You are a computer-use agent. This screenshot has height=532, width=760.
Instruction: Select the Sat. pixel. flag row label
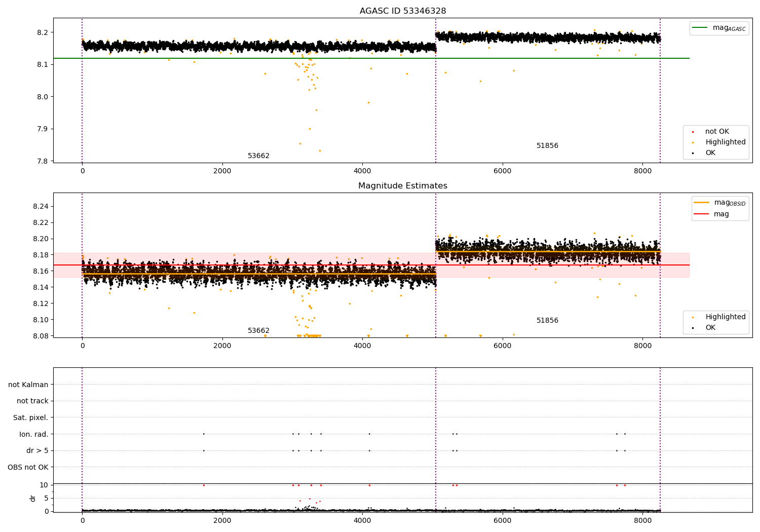tap(30, 418)
